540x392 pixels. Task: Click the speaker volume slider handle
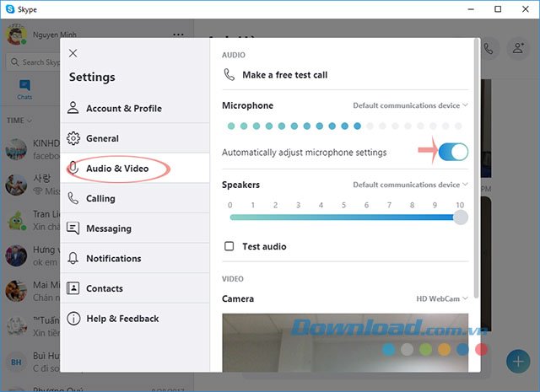[461, 217]
